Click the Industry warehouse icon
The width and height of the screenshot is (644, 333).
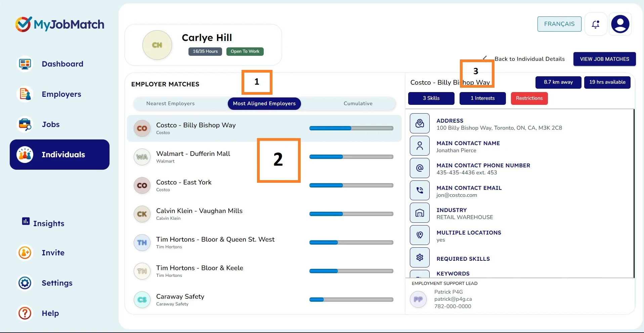point(420,213)
